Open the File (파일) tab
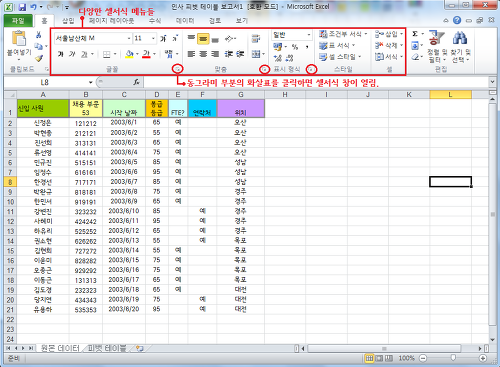The height and width of the screenshot is (367, 500). (18, 21)
